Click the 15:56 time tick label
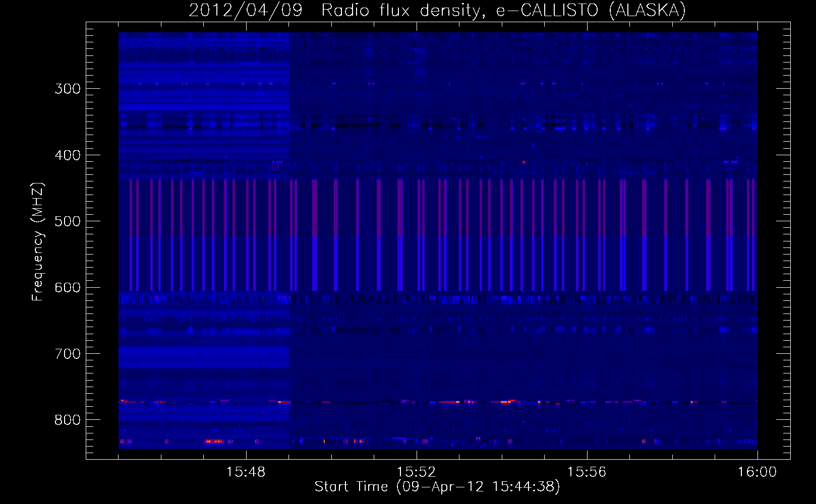Image resolution: width=816 pixels, height=504 pixels. 587,472
